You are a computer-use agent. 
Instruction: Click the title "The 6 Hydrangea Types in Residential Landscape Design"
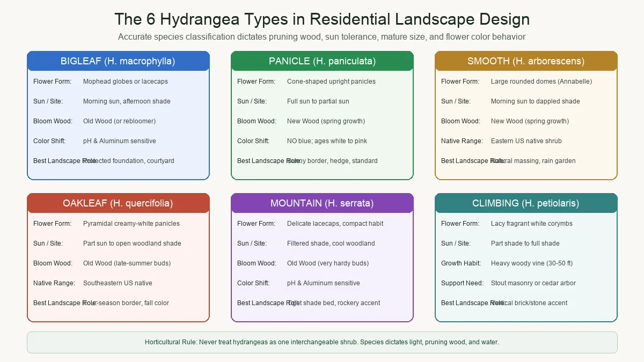tap(322, 19)
